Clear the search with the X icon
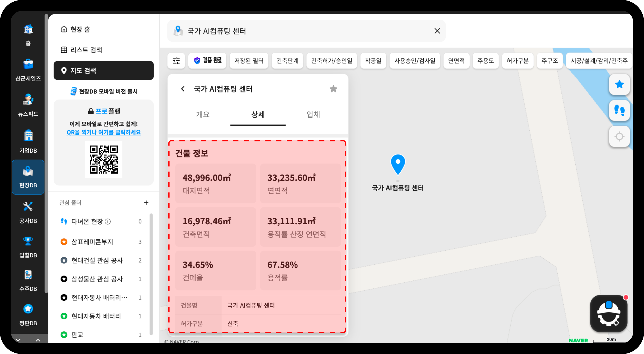This screenshot has width=644, height=354. (x=437, y=31)
